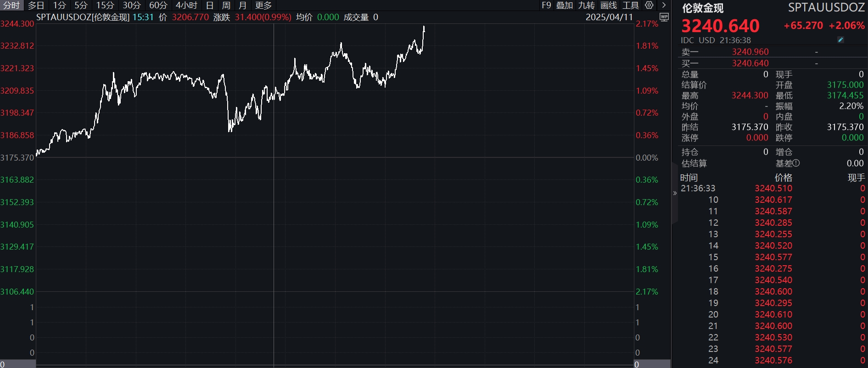
Task: Switch to 日 daily chart
Action: (x=210, y=6)
